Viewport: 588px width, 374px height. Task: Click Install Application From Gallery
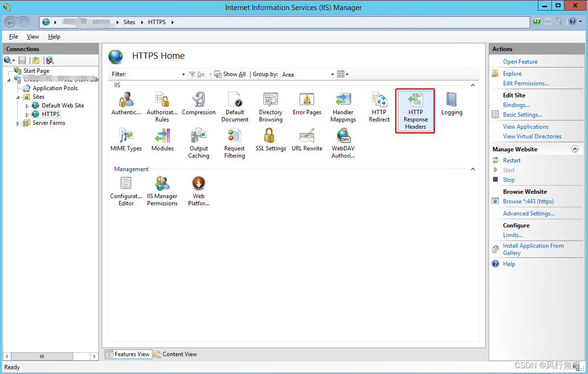533,249
